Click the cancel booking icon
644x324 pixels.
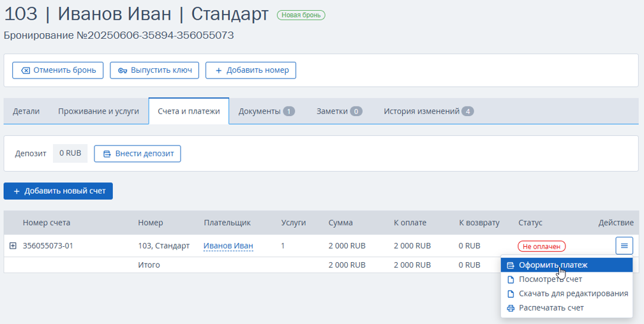[x=25, y=71]
